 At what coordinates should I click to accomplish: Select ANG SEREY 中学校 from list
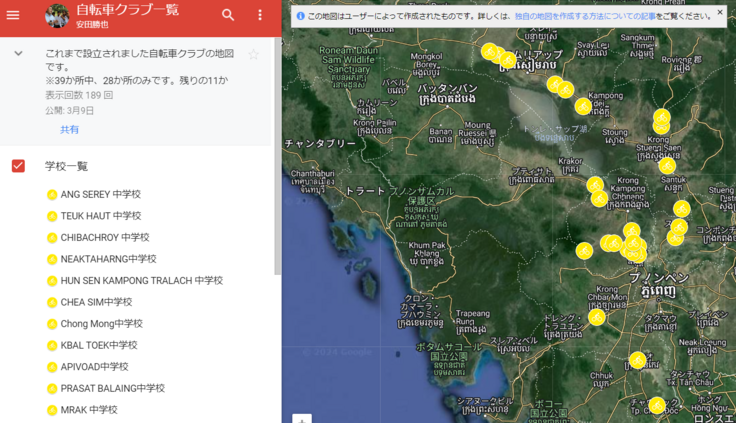point(100,194)
